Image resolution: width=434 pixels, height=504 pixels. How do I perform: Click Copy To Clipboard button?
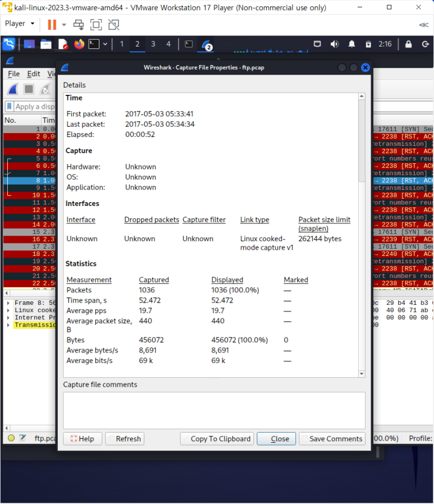(217, 439)
